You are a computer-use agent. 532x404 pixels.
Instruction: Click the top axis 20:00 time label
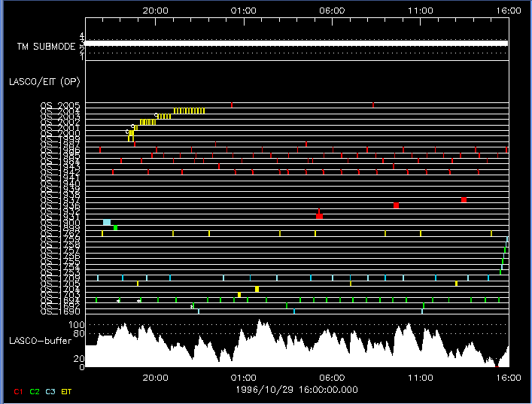click(x=155, y=11)
